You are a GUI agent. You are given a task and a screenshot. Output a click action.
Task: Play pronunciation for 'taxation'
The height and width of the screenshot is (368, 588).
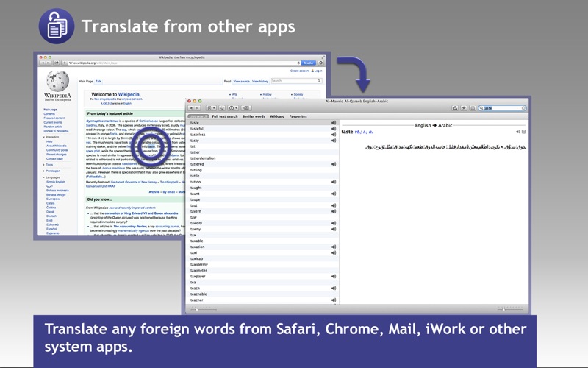[334, 247]
